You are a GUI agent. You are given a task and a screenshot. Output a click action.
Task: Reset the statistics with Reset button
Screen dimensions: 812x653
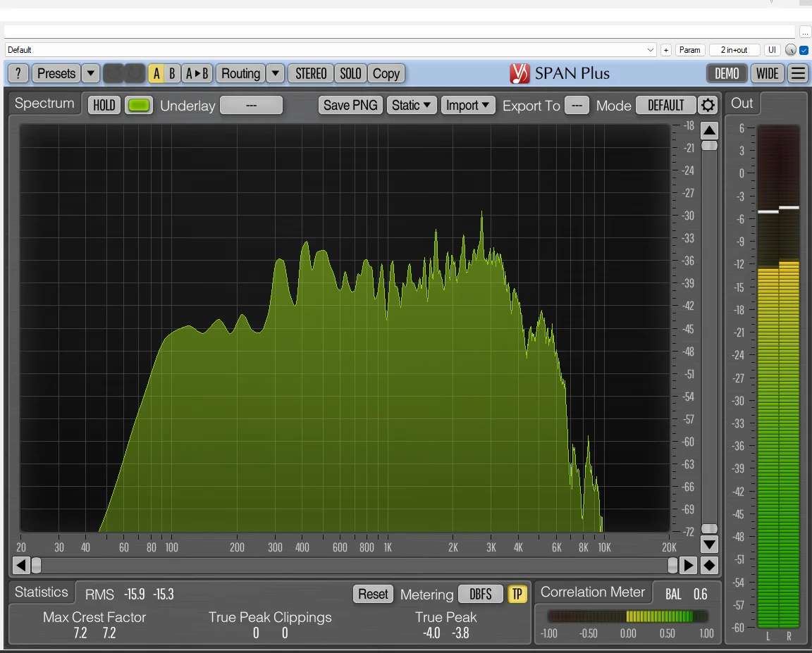pos(373,594)
